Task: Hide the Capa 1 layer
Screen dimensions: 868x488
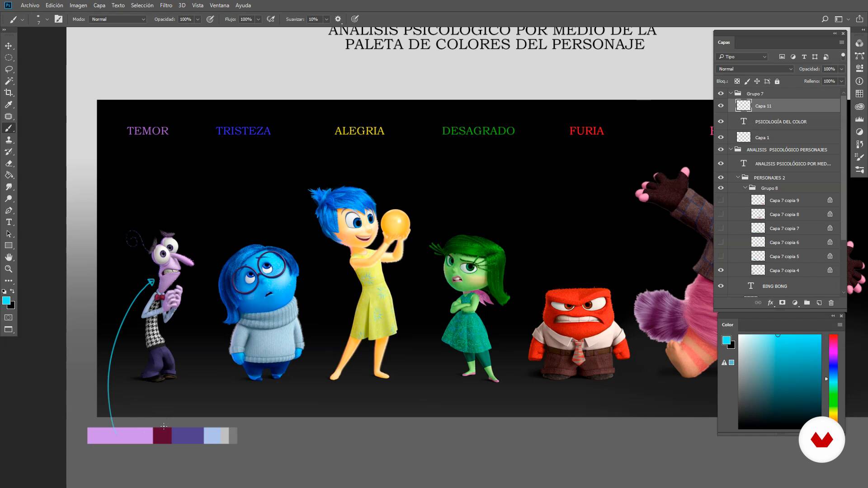Action: pos(721,137)
